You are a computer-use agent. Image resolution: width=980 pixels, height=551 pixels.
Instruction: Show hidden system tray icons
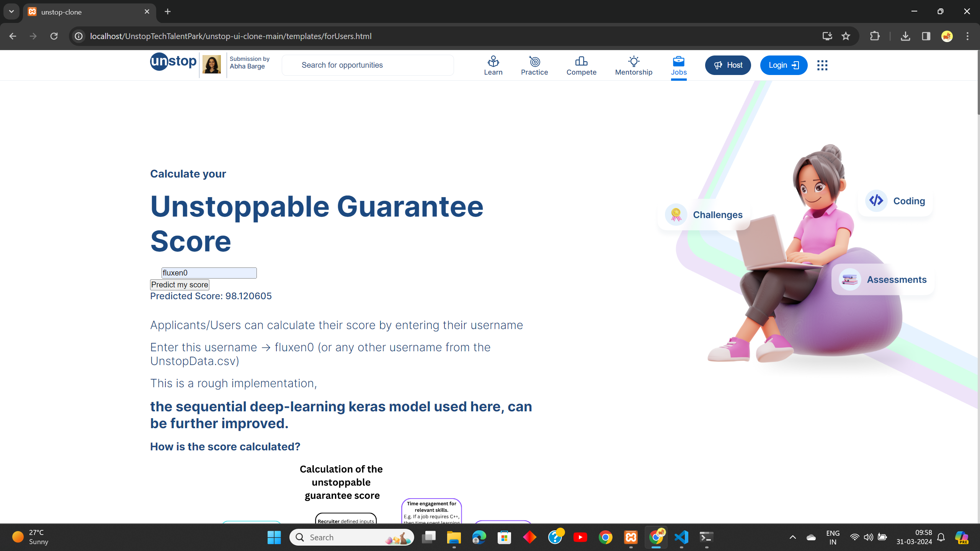coord(792,537)
